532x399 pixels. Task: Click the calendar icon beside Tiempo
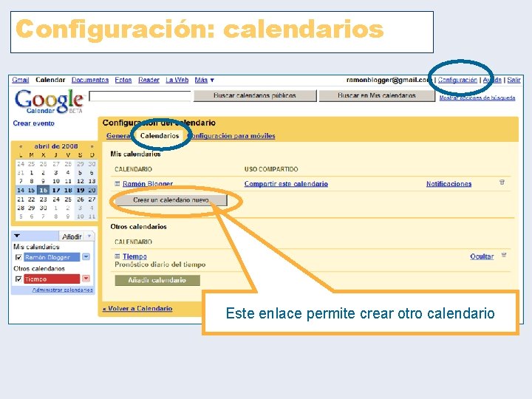coord(117,256)
